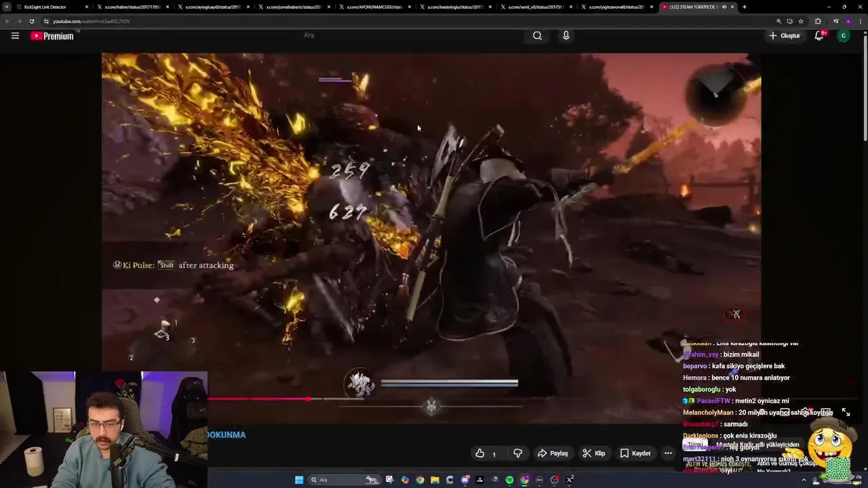Click the youtube.com address bar
The height and width of the screenshot is (488, 868).
click(407, 21)
